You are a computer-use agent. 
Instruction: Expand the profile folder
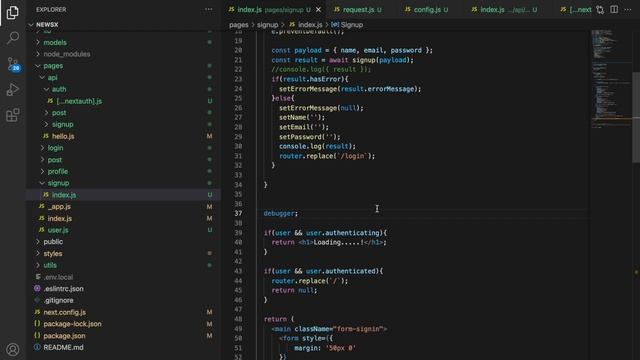pyautogui.click(x=58, y=171)
